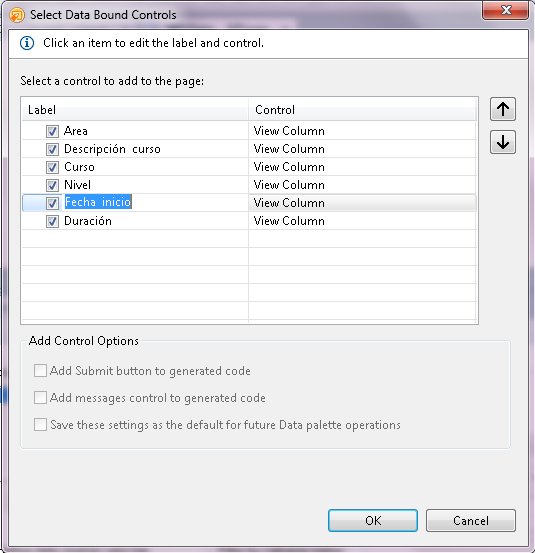Toggle the Duración row checkbox
This screenshot has width=535, height=553.
[52, 221]
